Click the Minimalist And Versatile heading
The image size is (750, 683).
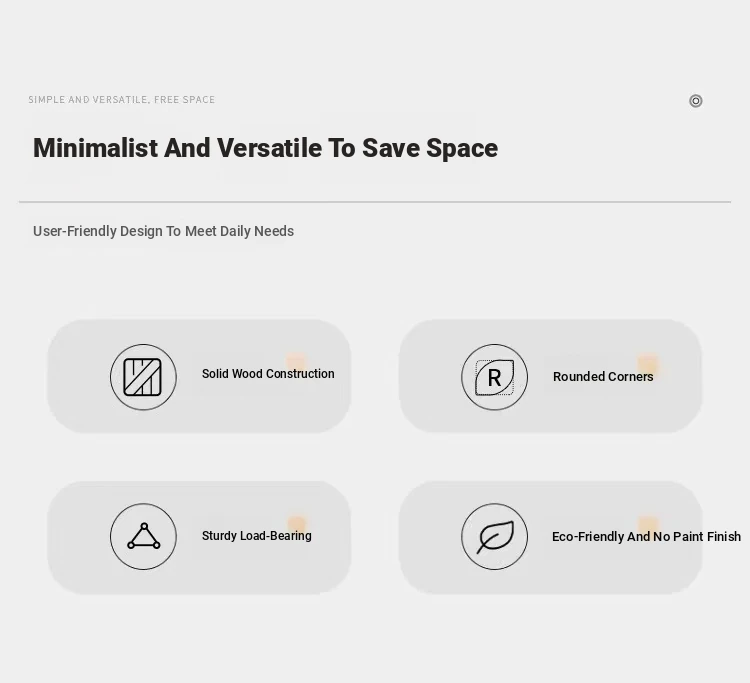pyautogui.click(x=265, y=148)
